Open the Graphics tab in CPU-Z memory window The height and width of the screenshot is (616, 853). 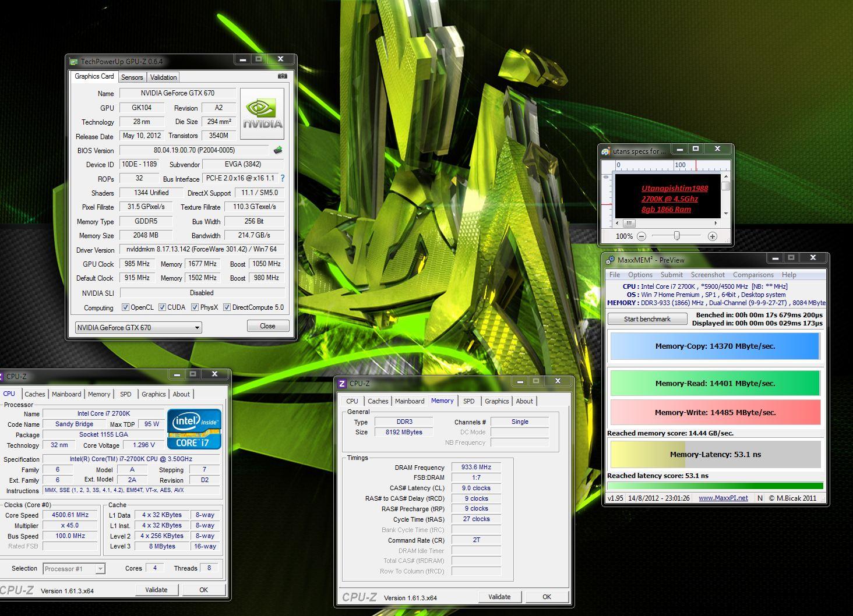point(496,401)
